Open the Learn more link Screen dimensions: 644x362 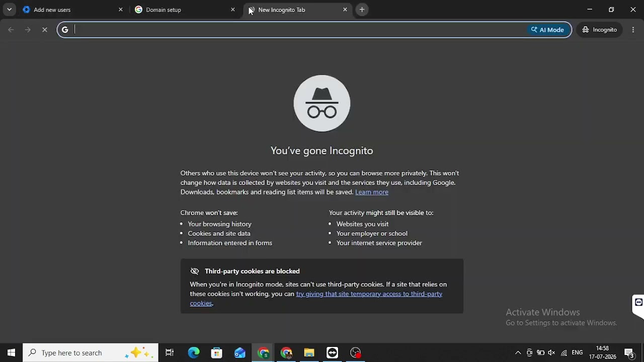click(x=372, y=192)
